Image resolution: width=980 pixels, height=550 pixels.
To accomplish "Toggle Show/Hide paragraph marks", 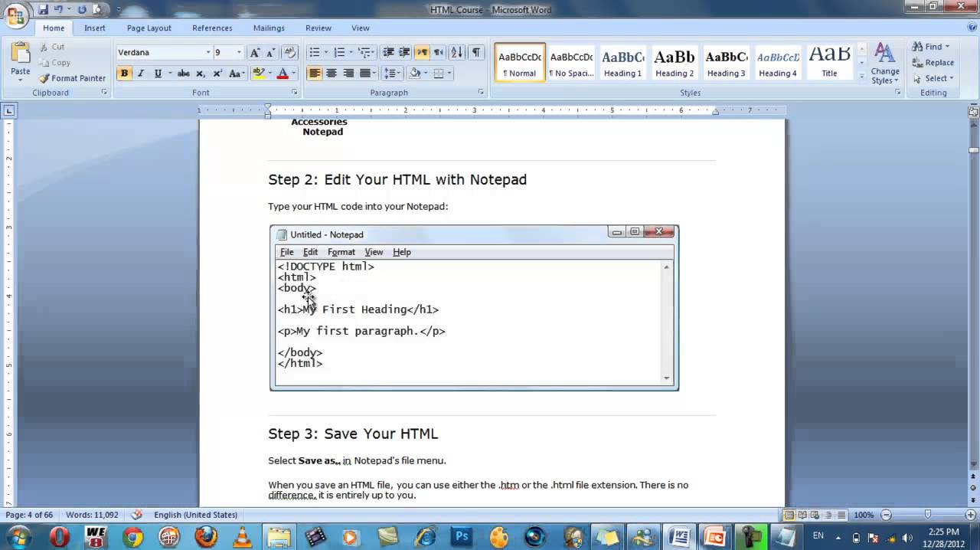I will (476, 53).
